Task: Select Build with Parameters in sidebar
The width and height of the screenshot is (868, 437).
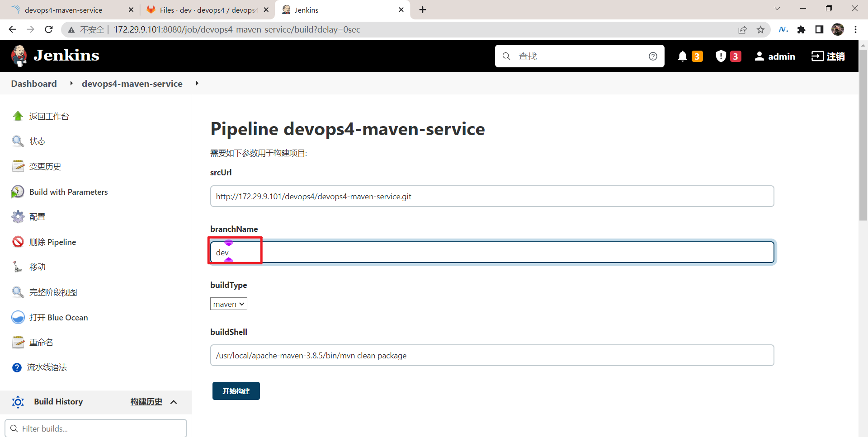Action: (69, 192)
